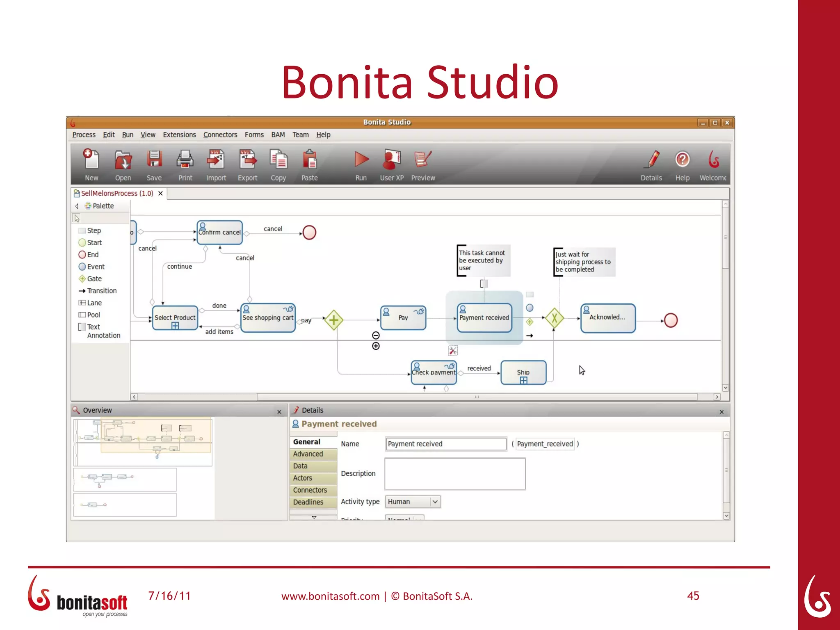This screenshot has width=840, height=630.
Task: Collapse the Palette panel arrow
Action: point(77,206)
